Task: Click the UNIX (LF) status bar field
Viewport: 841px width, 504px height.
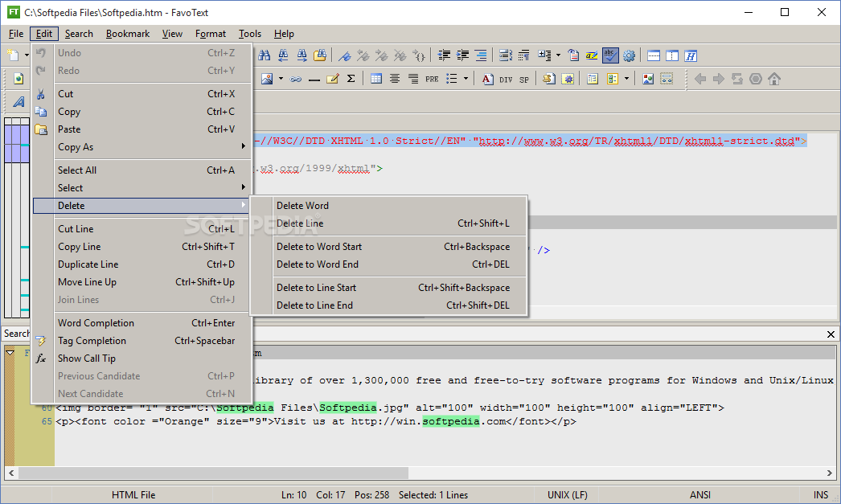Action: pyautogui.click(x=568, y=495)
